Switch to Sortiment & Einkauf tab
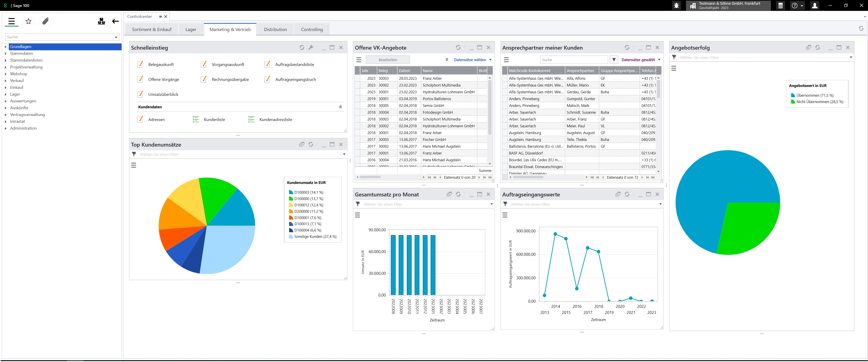 click(x=152, y=30)
